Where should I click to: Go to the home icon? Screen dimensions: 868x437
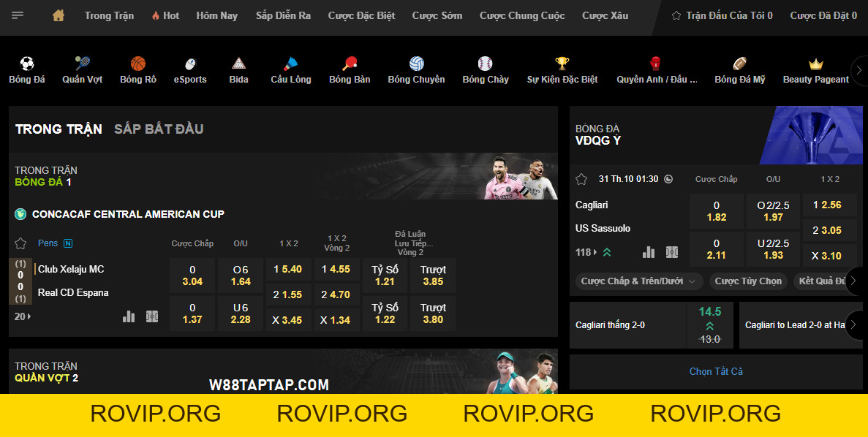(58, 15)
